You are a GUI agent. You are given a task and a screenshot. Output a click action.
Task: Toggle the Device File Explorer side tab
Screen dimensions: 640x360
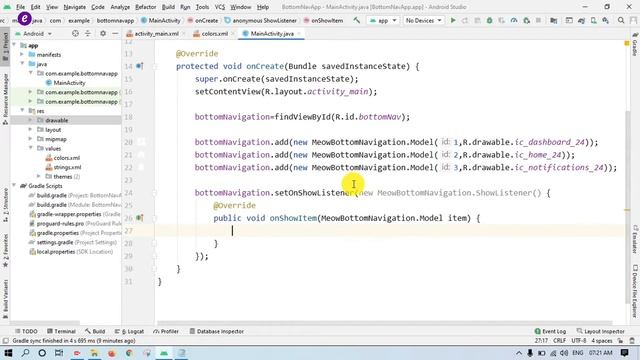pos(635,291)
